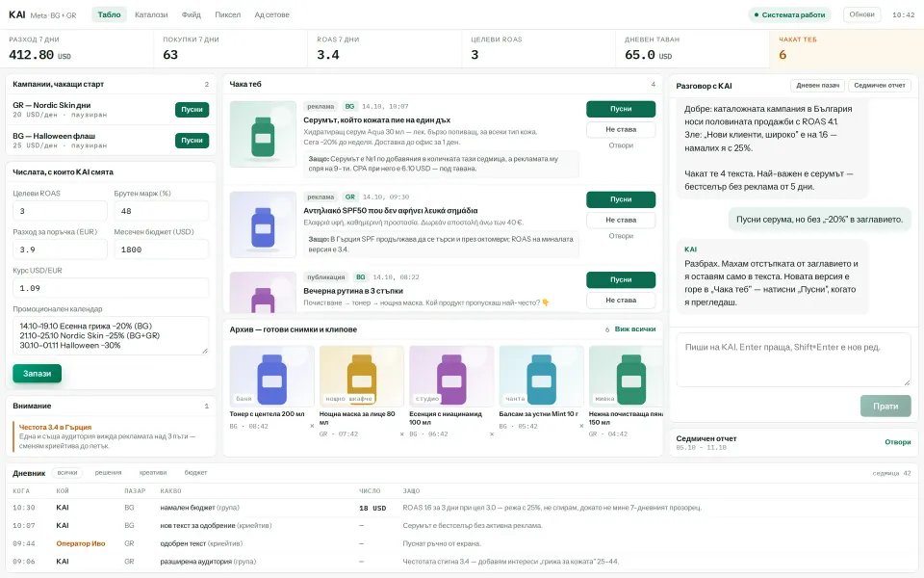Click the blue SPF50 bottle ad image
924x578 pixels.
pos(263,224)
